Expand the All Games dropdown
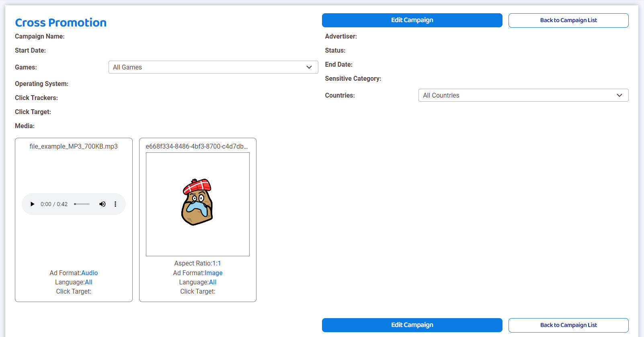The image size is (644, 337). [x=213, y=67]
